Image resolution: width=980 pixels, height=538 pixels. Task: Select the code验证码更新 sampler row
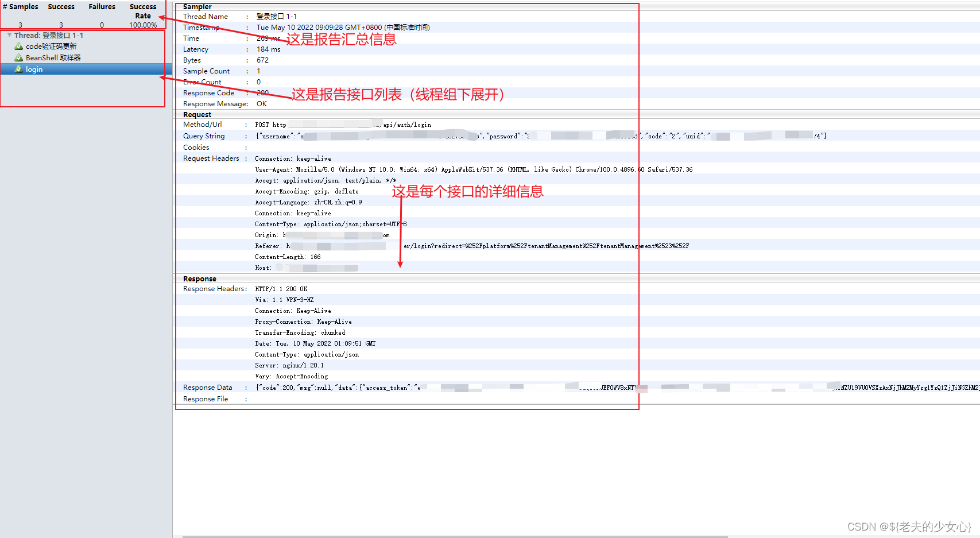tap(86, 47)
